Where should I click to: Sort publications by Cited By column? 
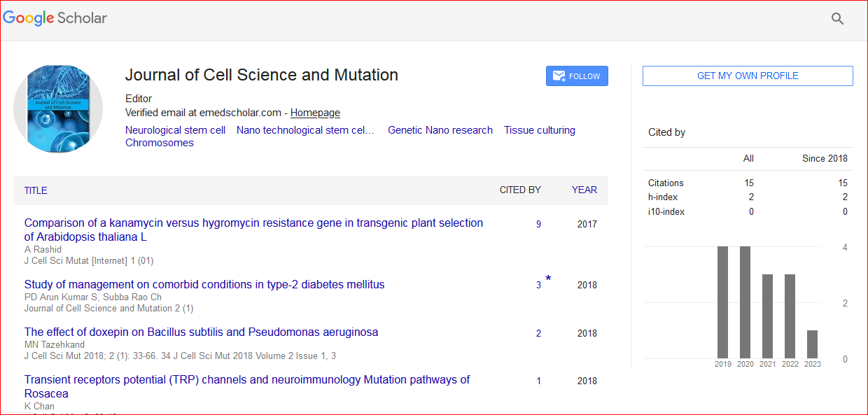click(x=519, y=190)
